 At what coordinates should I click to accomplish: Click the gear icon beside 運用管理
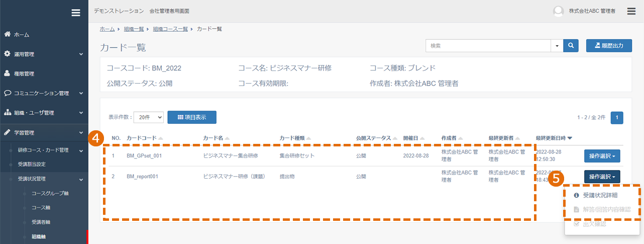[x=7, y=54]
